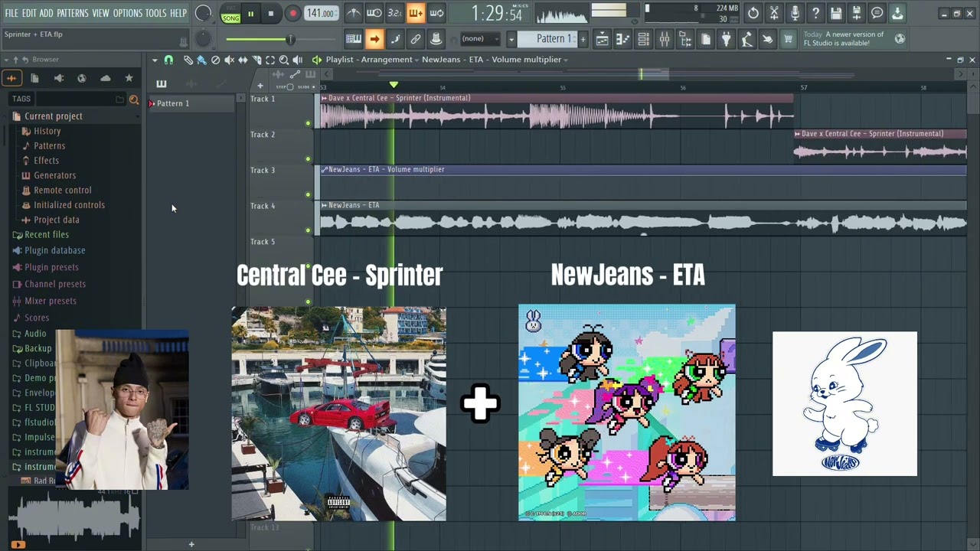The image size is (980, 551).
Task: Expand the Channel presets browser folder
Action: tap(54, 284)
